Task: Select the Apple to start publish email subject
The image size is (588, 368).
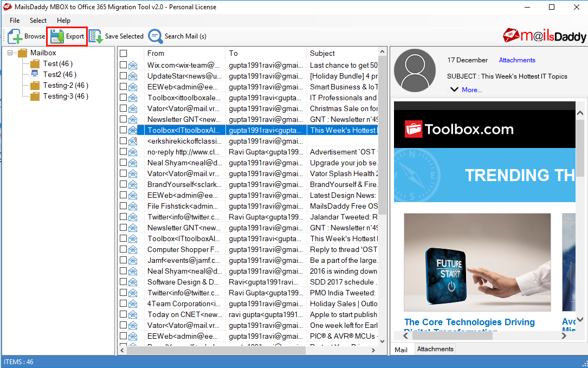Action: click(x=344, y=315)
